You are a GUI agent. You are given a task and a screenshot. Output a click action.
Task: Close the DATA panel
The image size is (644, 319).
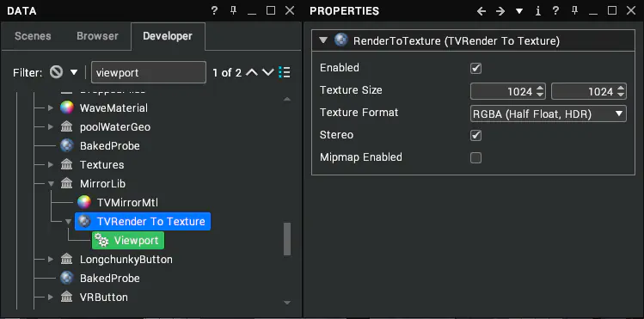(x=290, y=11)
